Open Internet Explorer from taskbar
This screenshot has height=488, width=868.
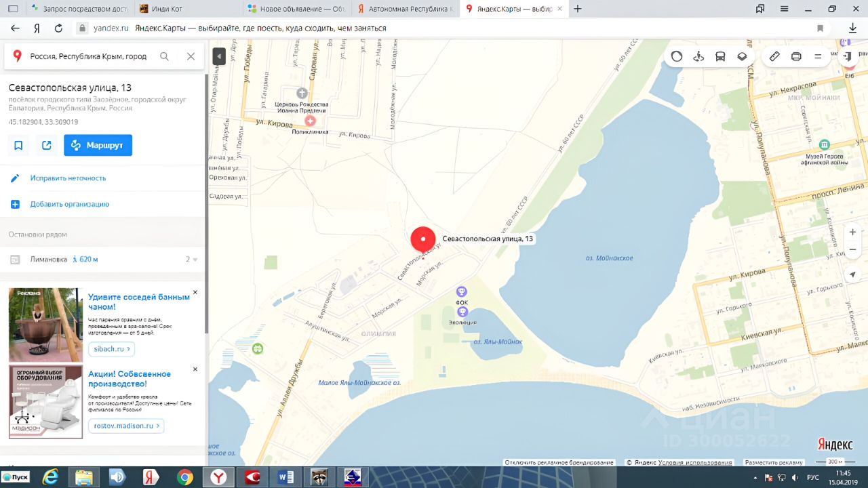pyautogui.click(x=51, y=477)
